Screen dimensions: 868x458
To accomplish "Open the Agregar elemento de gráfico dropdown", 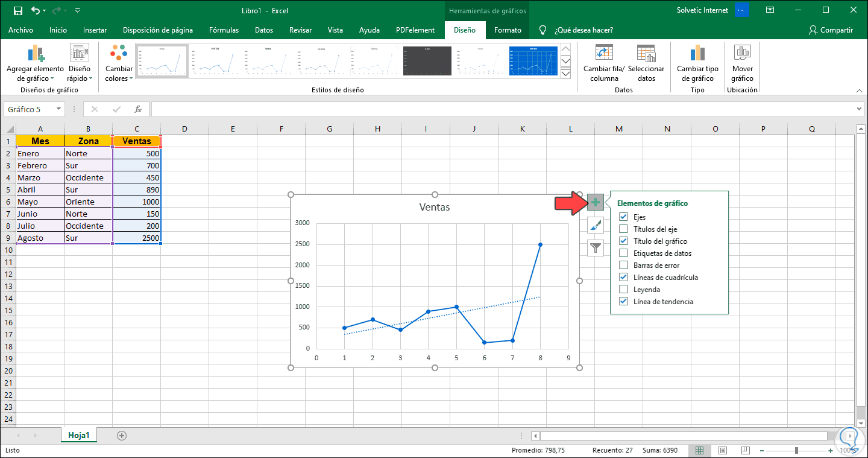I will [x=35, y=63].
